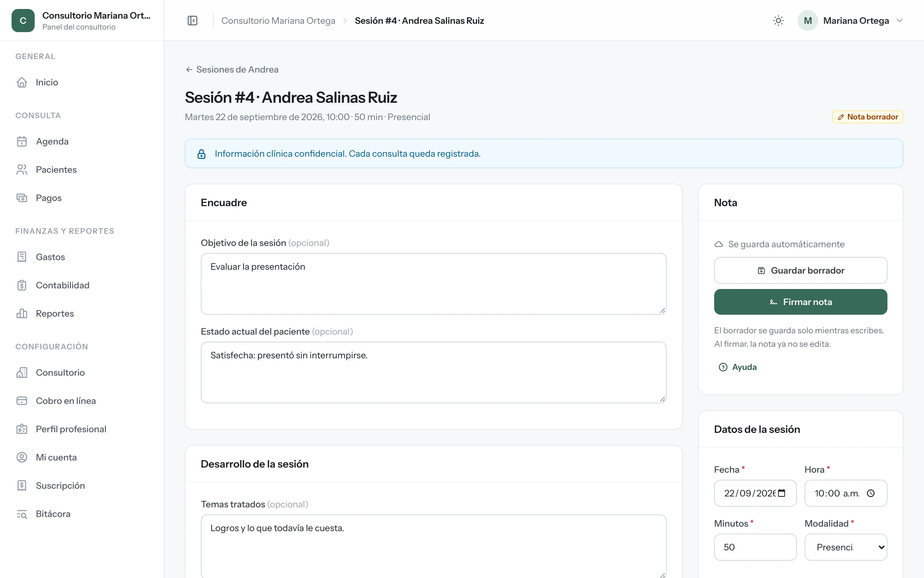
Task: Click Firmar nota button
Action: click(800, 302)
